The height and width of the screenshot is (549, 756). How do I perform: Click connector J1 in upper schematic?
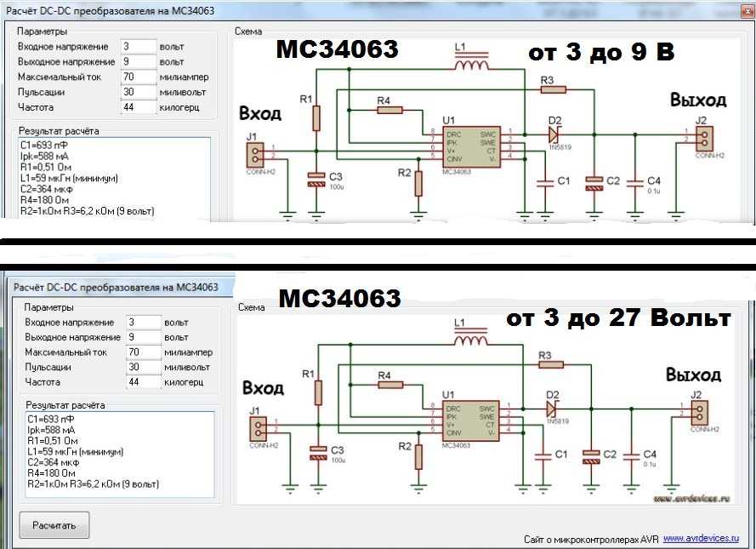point(255,156)
